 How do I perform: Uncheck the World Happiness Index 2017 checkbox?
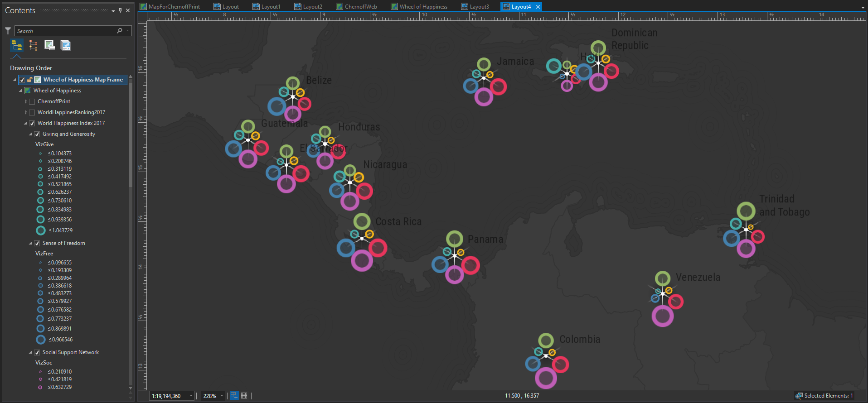[32, 123]
